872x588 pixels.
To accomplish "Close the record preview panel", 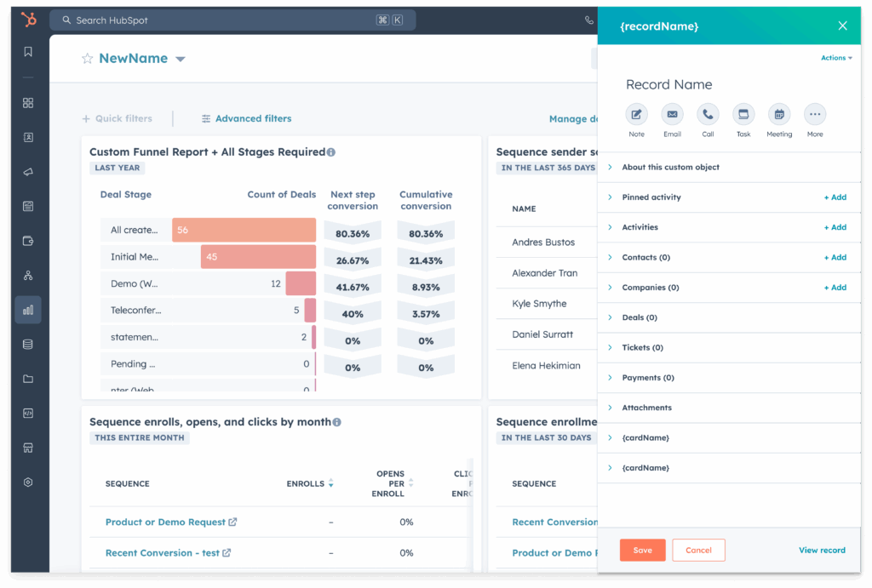I will [842, 26].
